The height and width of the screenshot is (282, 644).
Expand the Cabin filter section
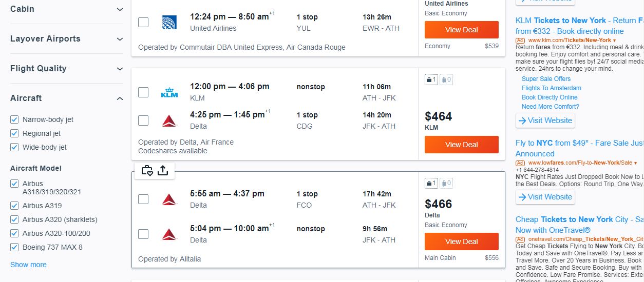(x=67, y=9)
